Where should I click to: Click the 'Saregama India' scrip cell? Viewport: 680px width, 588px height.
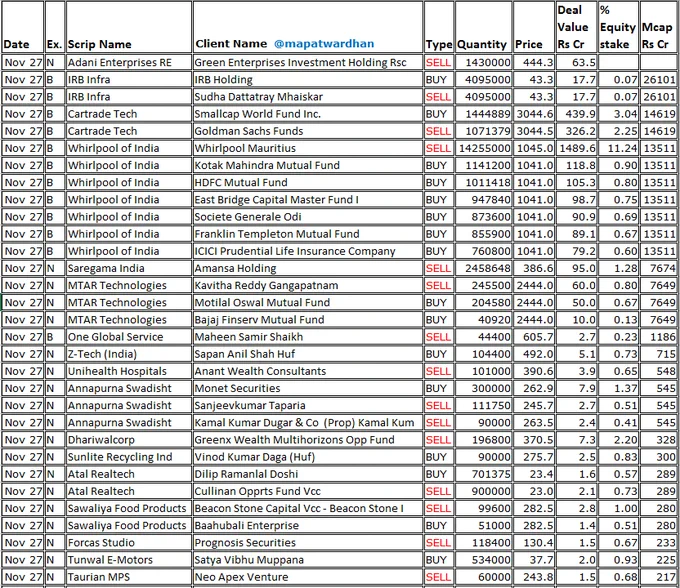click(x=129, y=268)
